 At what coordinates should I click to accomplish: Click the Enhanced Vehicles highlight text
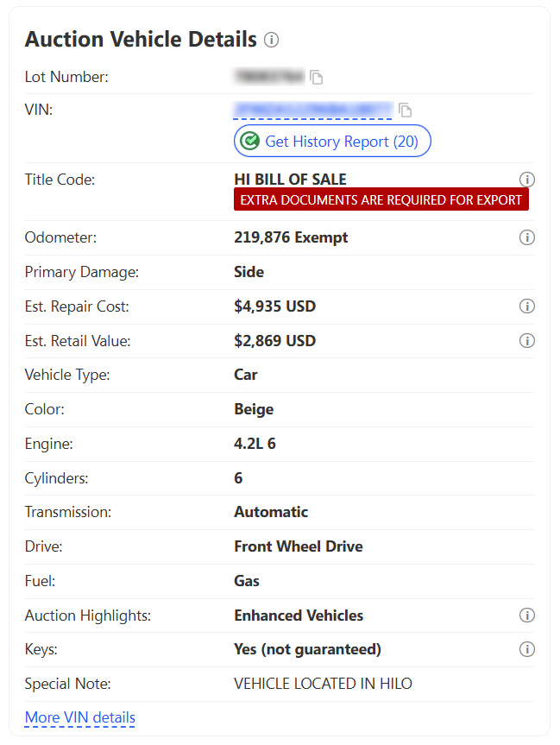[x=299, y=616]
